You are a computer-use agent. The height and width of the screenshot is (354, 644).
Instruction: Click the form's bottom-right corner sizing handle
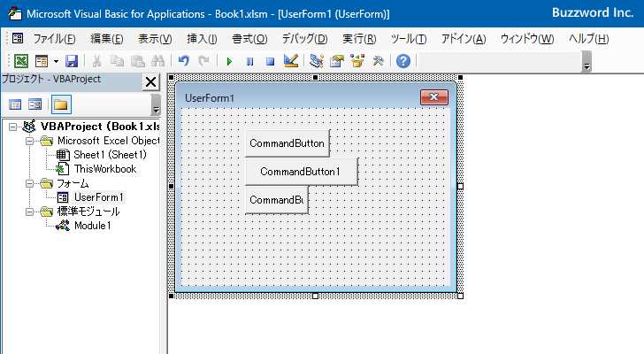click(460, 296)
